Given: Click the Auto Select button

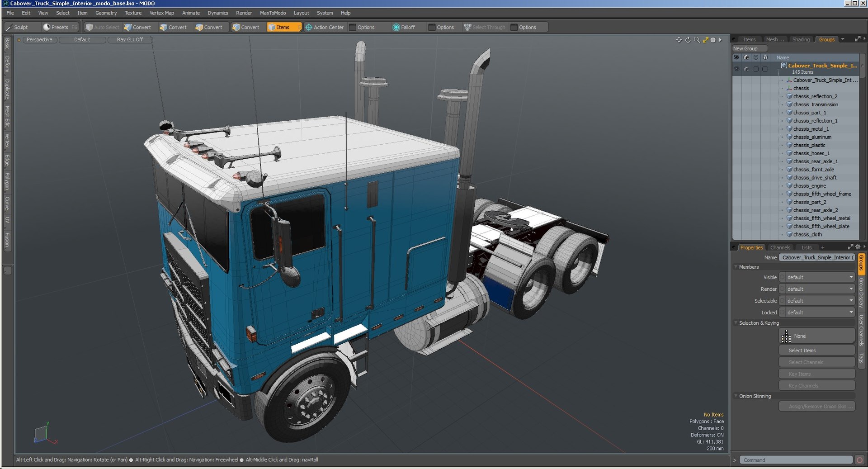Looking at the screenshot, I should tap(102, 27).
